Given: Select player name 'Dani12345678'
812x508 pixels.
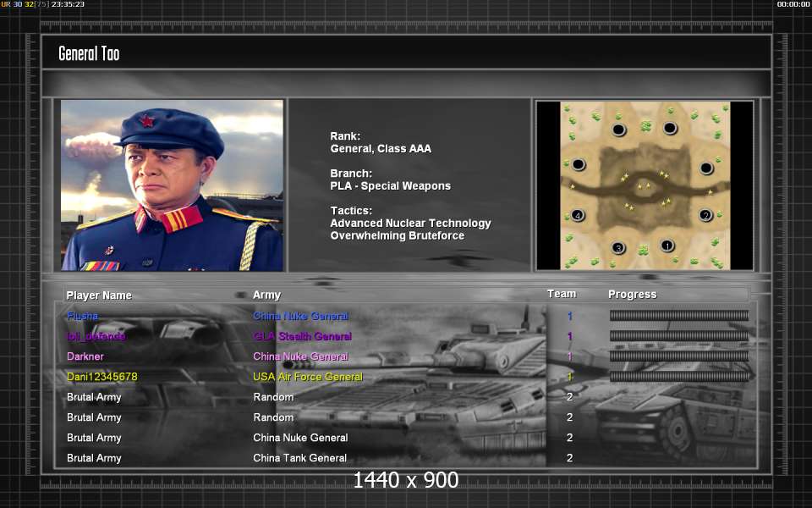Looking at the screenshot, I should (102, 377).
